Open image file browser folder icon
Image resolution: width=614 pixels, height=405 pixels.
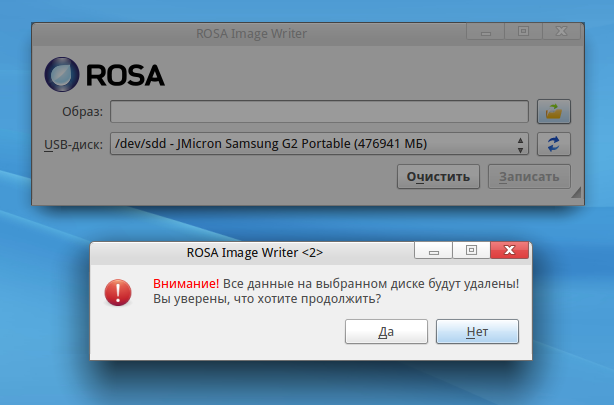(553, 112)
